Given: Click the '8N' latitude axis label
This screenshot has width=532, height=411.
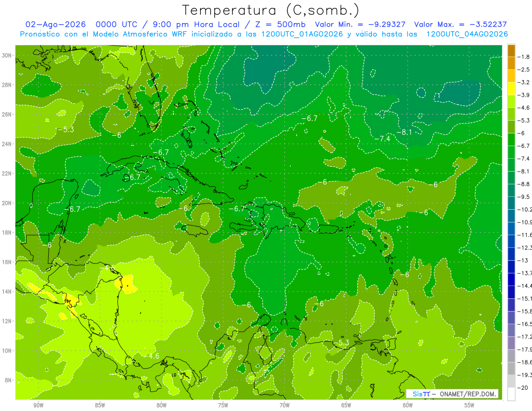Looking at the screenshot, I should (8, 380).
